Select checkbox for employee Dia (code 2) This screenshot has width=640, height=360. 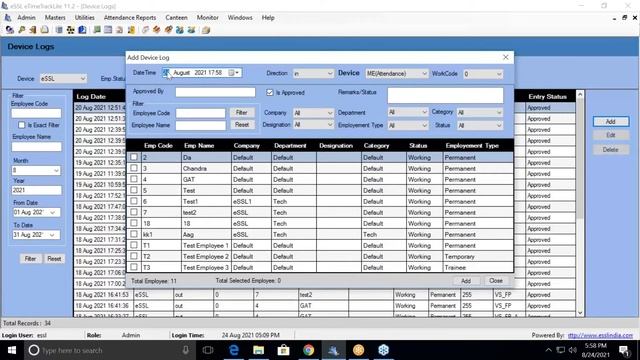click(x=134, y=157)
